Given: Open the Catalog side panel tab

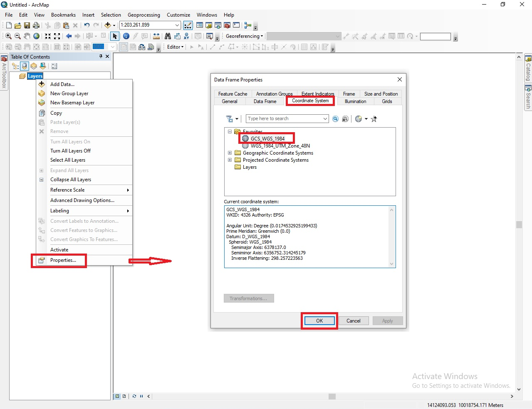Looking at the screenshot, I should click(x=528, y=69).
